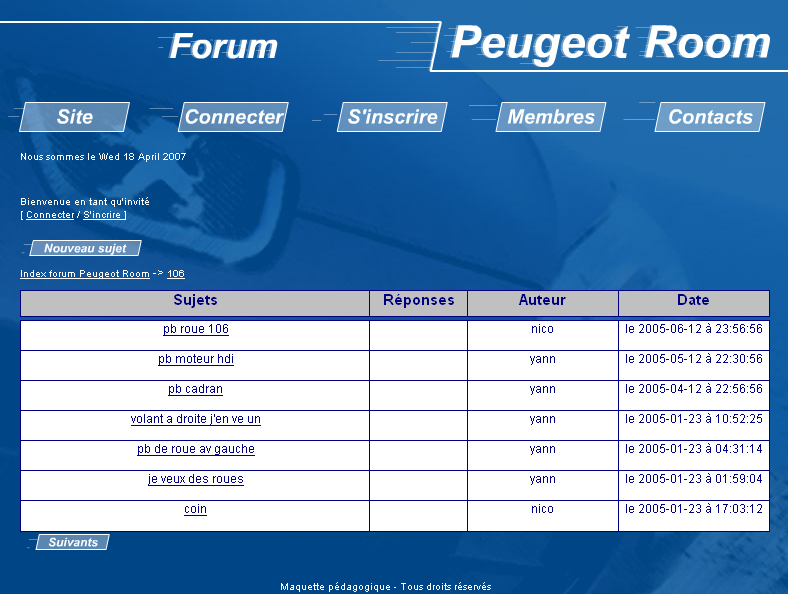788x594 pixels.
Task: Open the topic 'volant a droite j'en ve un'
Action: point(195,420)
